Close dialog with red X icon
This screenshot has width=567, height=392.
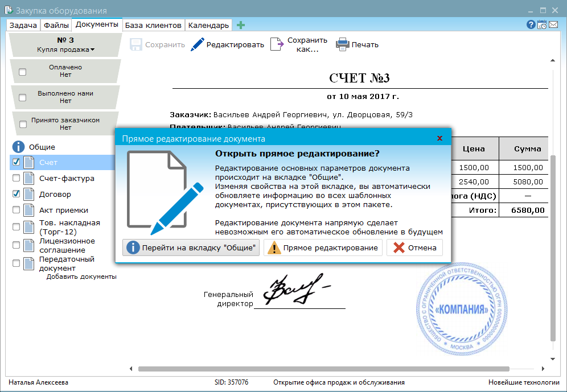coord(439,138)
